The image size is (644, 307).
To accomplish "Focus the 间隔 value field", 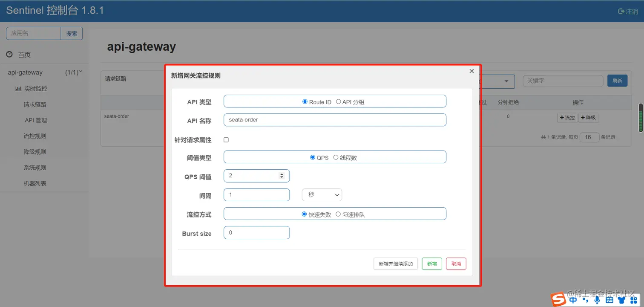I will (256, 195).
